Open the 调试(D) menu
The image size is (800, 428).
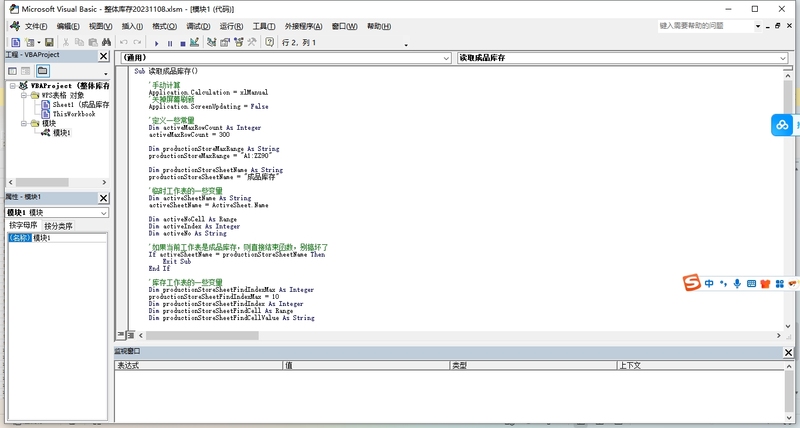pyautogui.click(x=198, y=26)
